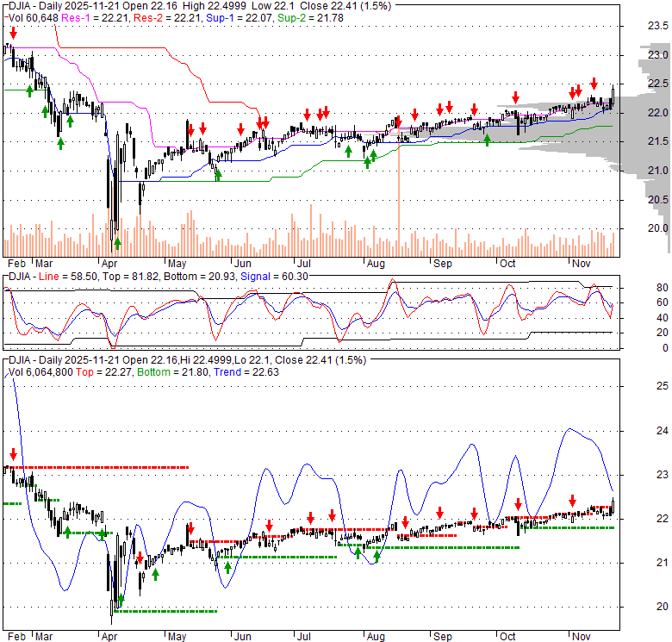672x642 pixels.
Task: Click the 23 label on bottom chart axis
Action: pyautogui.click(x=663, y=475)
